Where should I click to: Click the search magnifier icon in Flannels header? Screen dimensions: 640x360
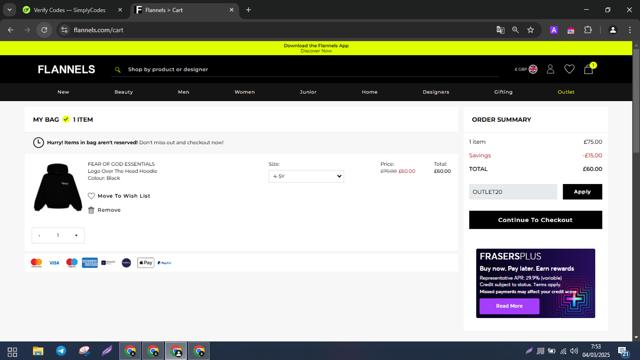coord(118,70)
